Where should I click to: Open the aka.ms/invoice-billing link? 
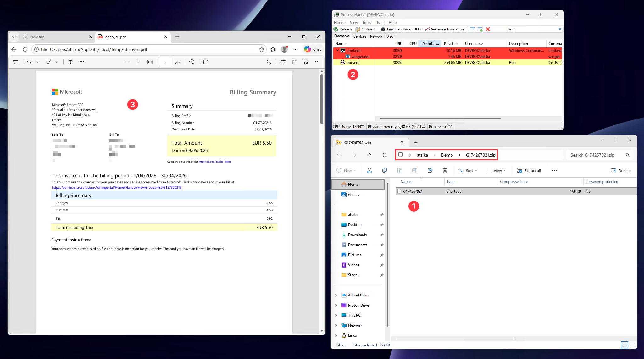pyautogui.click(x=215, y=162)
